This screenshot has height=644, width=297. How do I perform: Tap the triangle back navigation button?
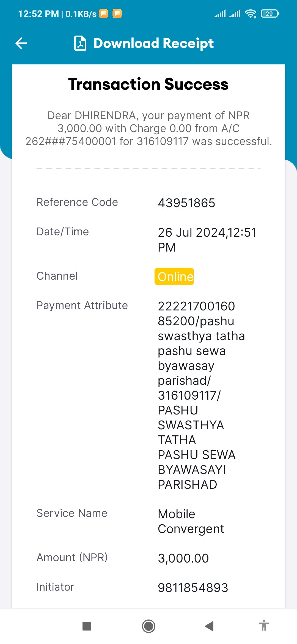point(210,626)
